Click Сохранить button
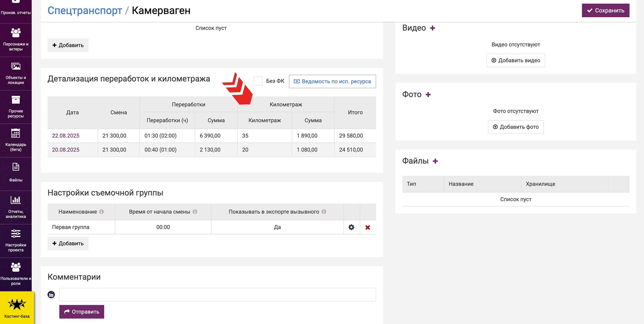 tap(605, 10)
